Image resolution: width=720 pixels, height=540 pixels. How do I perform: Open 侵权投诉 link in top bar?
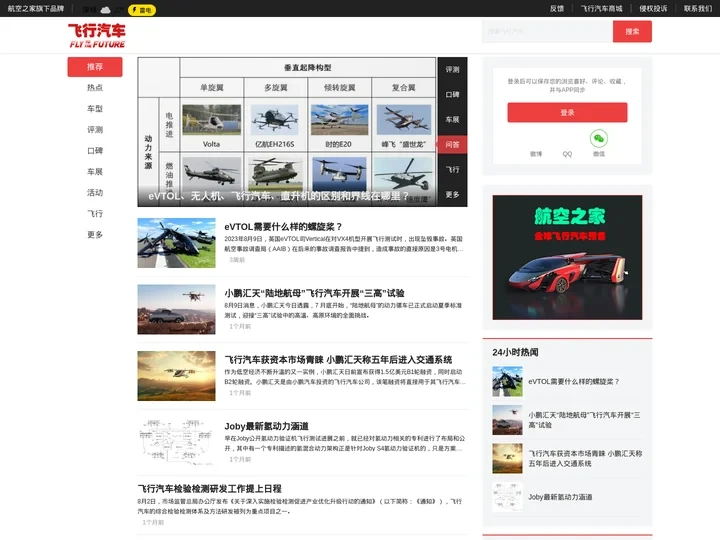click(x=653, y=9)
